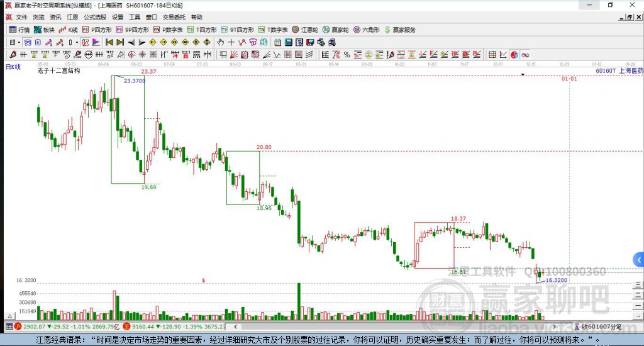Screen dimensions: 644x346
Task: Open the 赢家轮 tool
Action: click(336, 30)
